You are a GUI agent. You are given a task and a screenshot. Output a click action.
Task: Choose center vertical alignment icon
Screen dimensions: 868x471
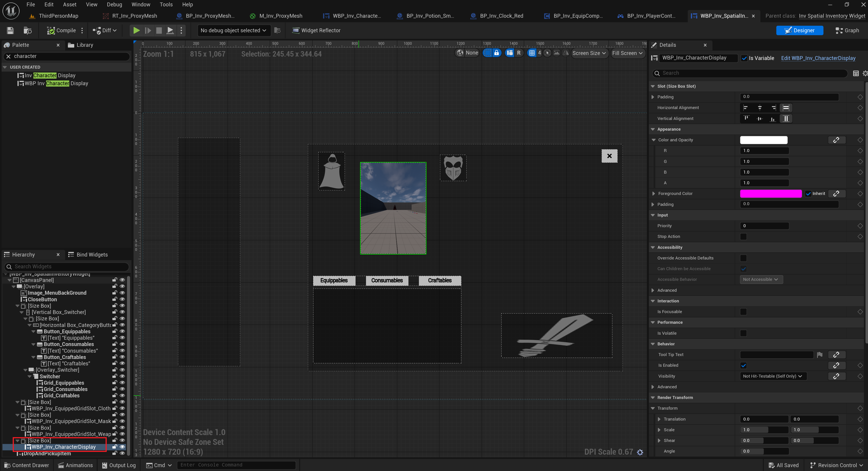pyautogui.click(x=759, y=119)
